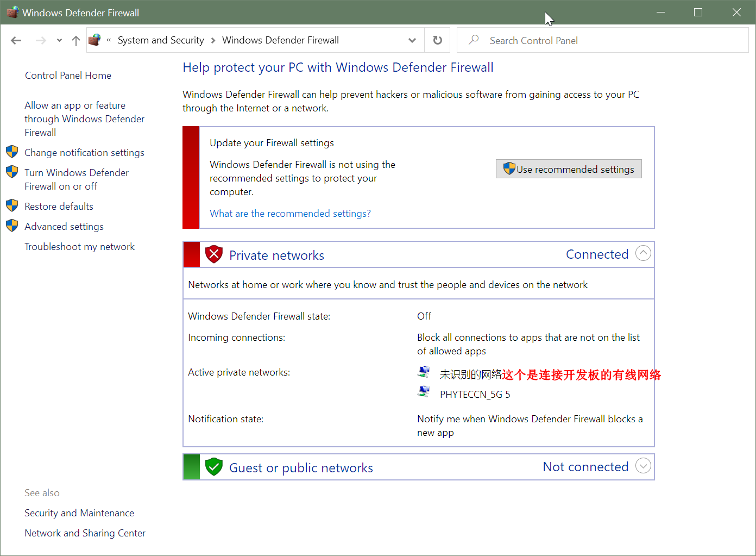Open Control Panel Home

click(68, 76)
